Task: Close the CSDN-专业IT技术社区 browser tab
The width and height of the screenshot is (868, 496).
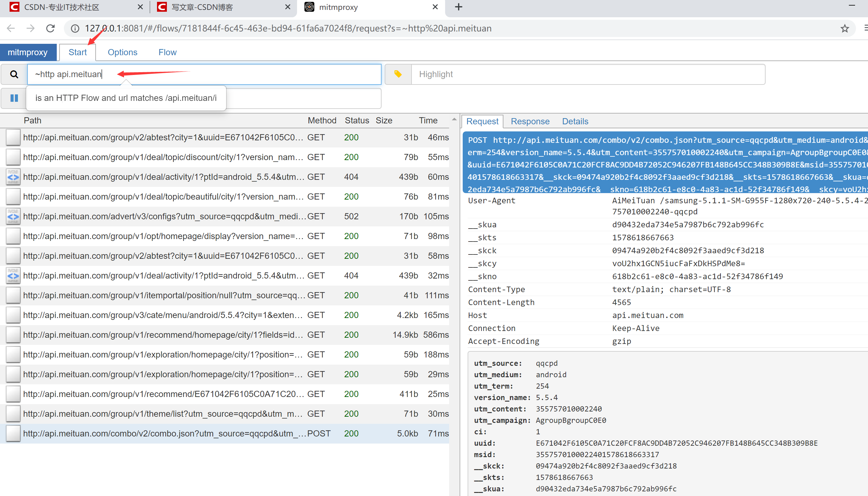Action: 140,7
